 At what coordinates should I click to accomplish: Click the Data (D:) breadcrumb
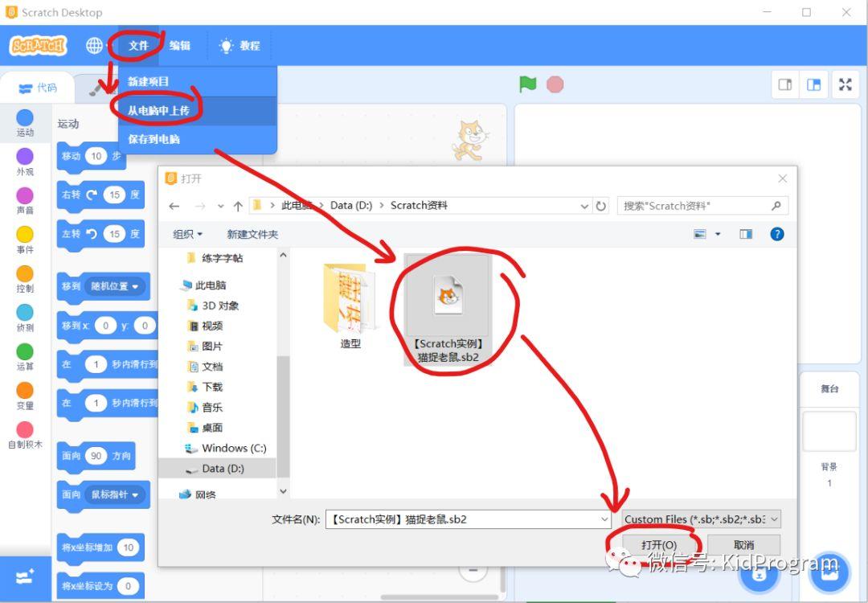pos(351,206)
